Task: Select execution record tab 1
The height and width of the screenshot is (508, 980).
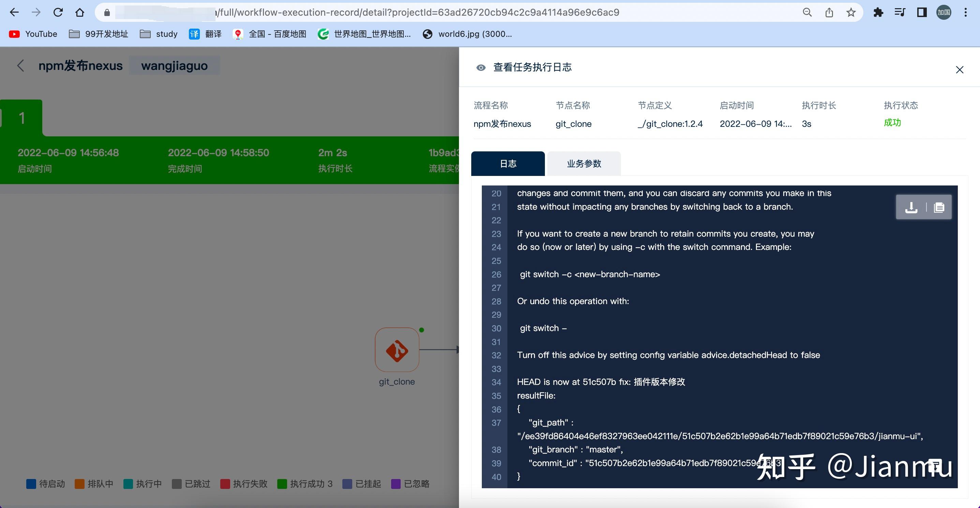Action: point(22,118)
